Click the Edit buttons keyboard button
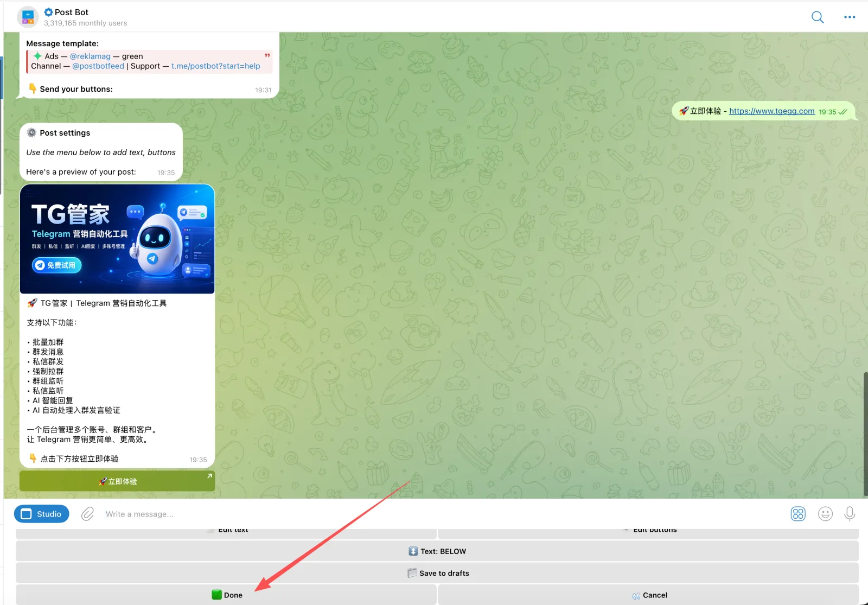Screen dimensions: 868x605 pos(648,533)
